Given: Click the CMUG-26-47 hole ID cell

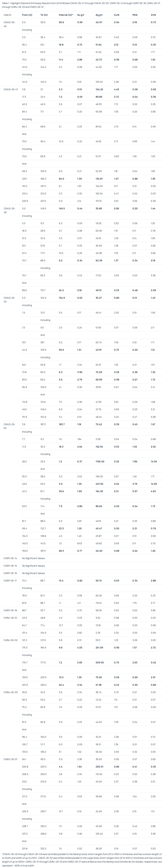Looking at the screenshot, I should tap(11, 90).
